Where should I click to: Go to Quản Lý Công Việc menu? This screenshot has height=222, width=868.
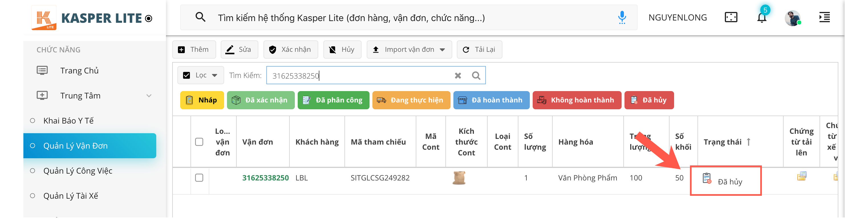[78, 171]
